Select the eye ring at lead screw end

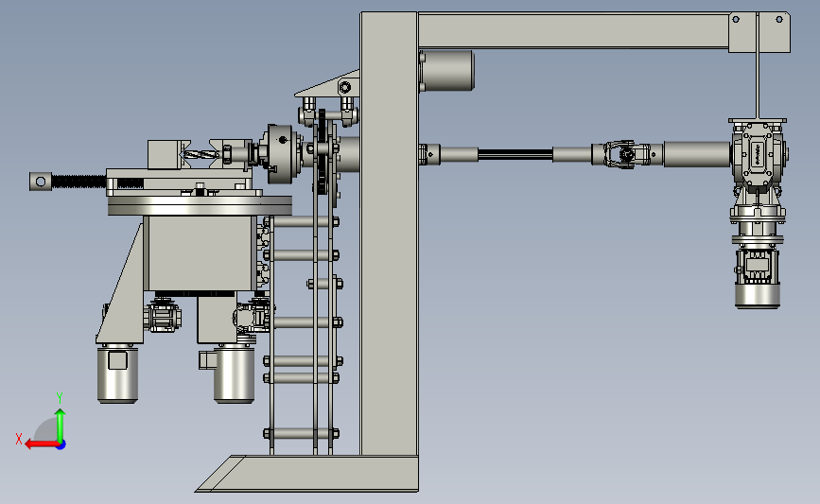(x=41, y=182)
